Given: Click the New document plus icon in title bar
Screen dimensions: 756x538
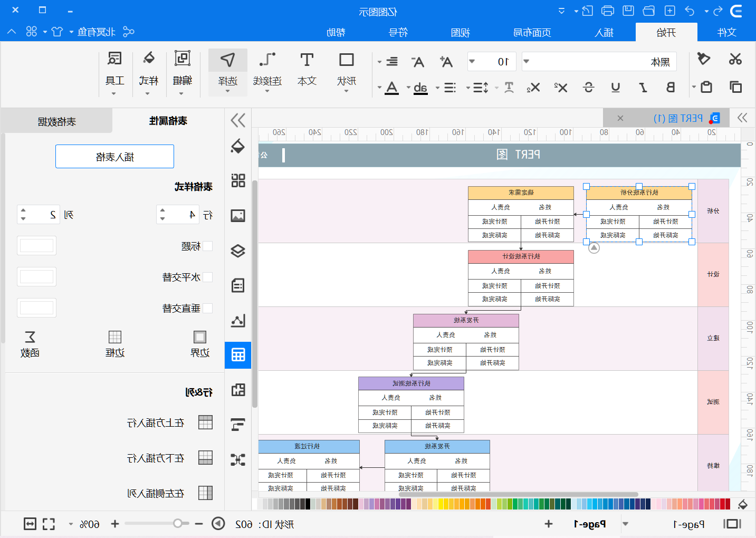Looking at the screenshot, I should tap(669, 11).
